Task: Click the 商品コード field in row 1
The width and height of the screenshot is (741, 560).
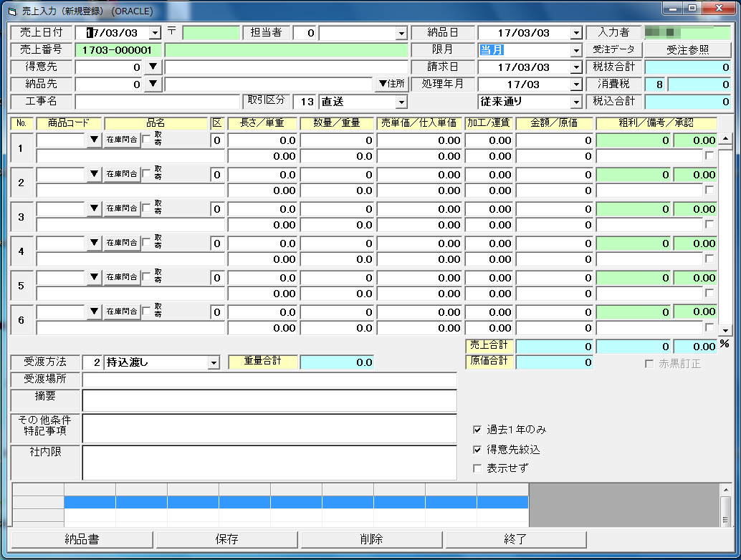Action: 62,140
